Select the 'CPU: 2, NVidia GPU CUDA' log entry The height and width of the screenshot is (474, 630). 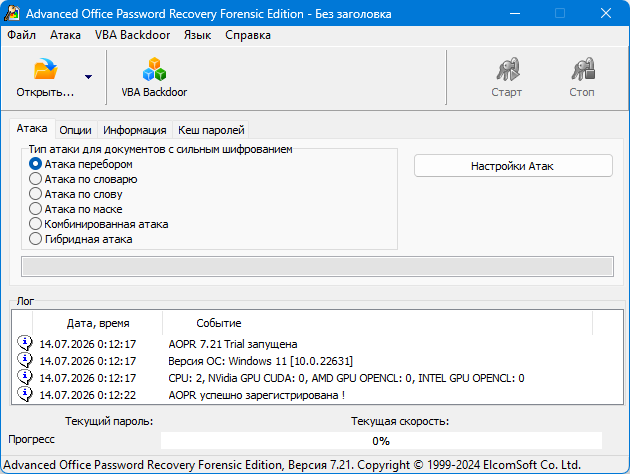coord(346,378)
